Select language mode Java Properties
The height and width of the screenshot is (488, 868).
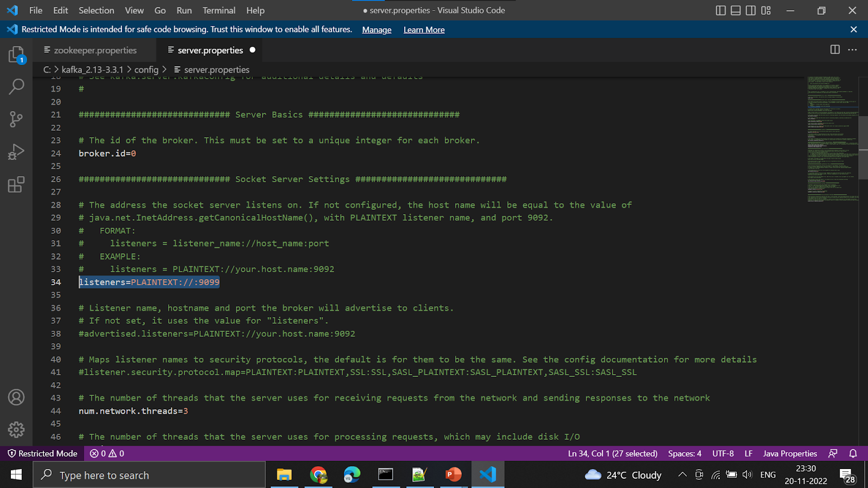(x=790, y=453)
